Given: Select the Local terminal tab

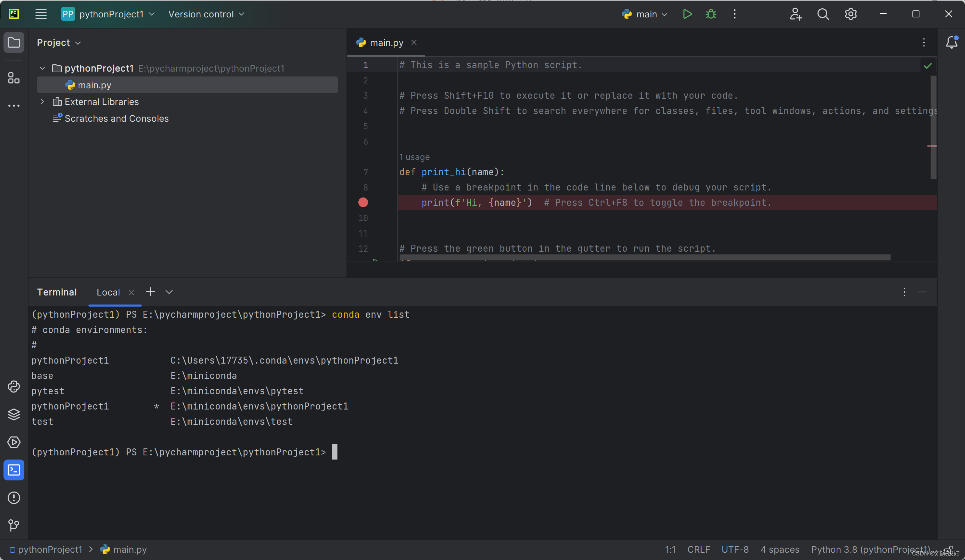Looking at the screenshot, I should (108, 292).
